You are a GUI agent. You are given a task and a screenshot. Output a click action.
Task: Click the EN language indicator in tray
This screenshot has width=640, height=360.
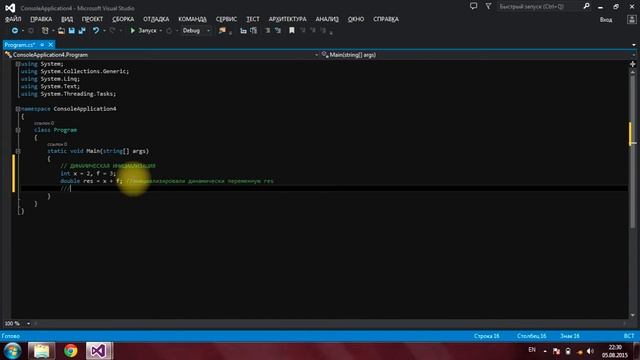coord(532,350)
